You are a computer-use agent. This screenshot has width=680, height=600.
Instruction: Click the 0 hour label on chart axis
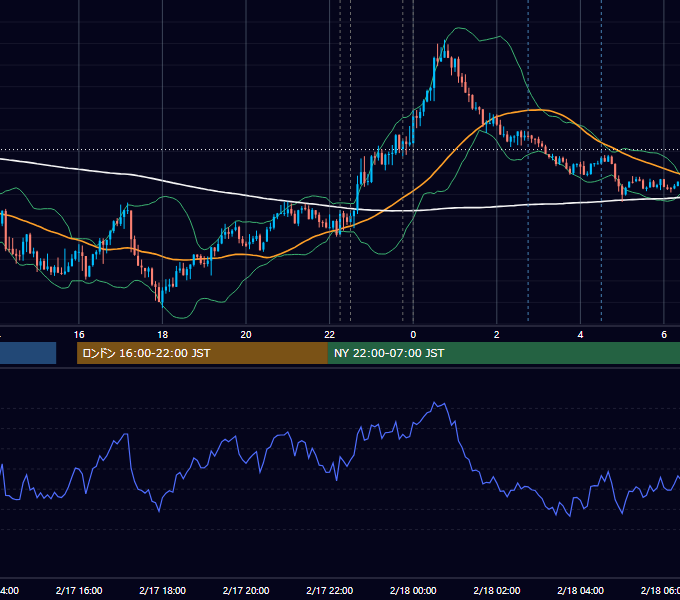pos(413,335)
